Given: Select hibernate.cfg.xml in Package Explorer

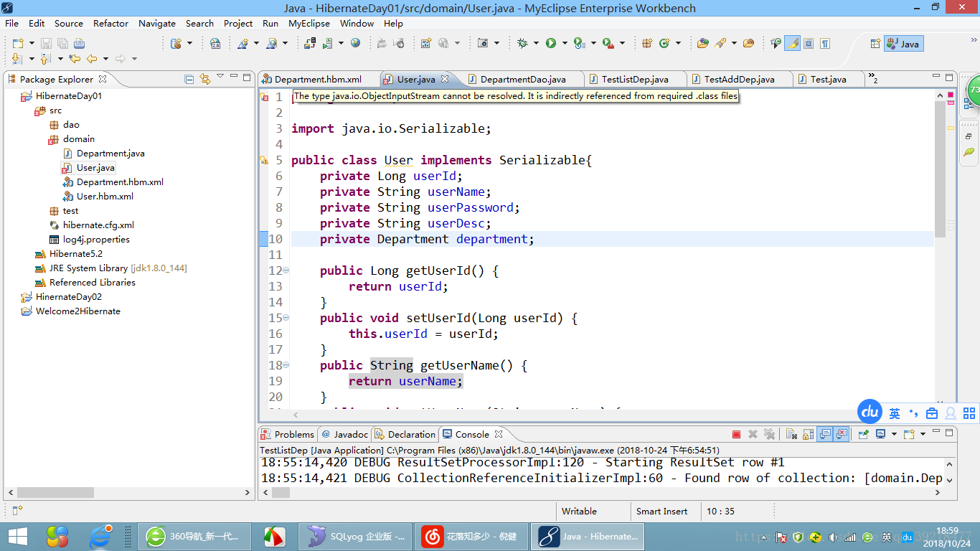Looking at the screenshot, I should tap(98, 225).
